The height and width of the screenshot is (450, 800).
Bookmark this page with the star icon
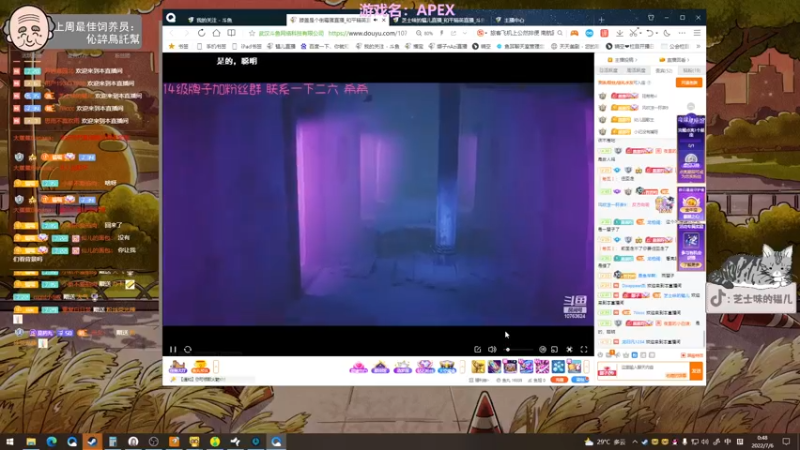(x=252, y=33)
